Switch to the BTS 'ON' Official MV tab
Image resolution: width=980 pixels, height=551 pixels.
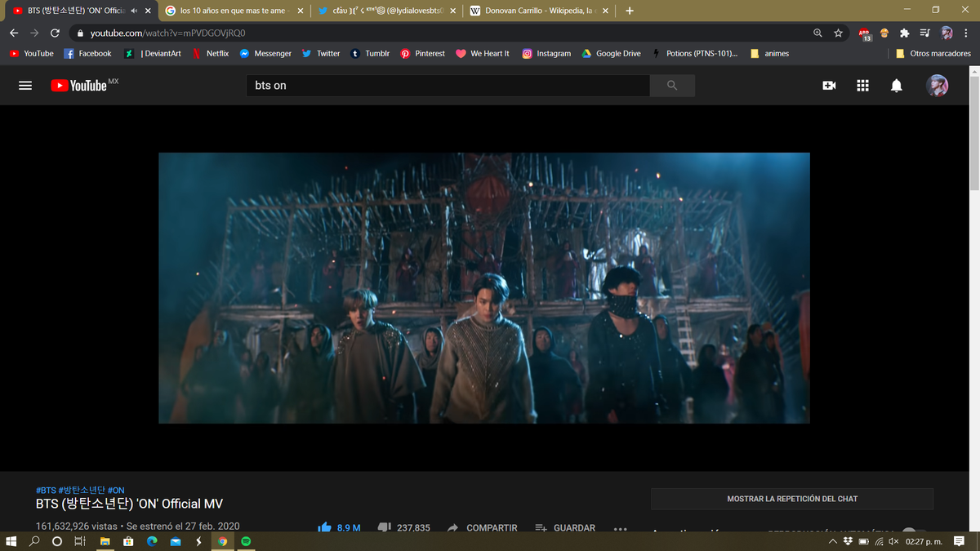(78, 11)
